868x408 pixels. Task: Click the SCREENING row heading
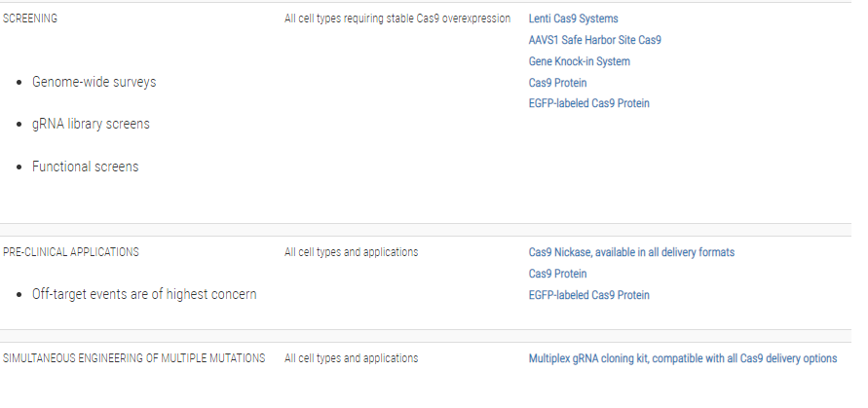pyautogui.click(x=30, y=19)
